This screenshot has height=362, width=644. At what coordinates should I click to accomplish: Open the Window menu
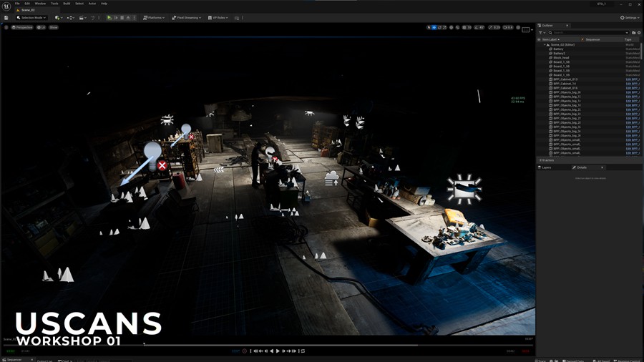pos(40,4)
